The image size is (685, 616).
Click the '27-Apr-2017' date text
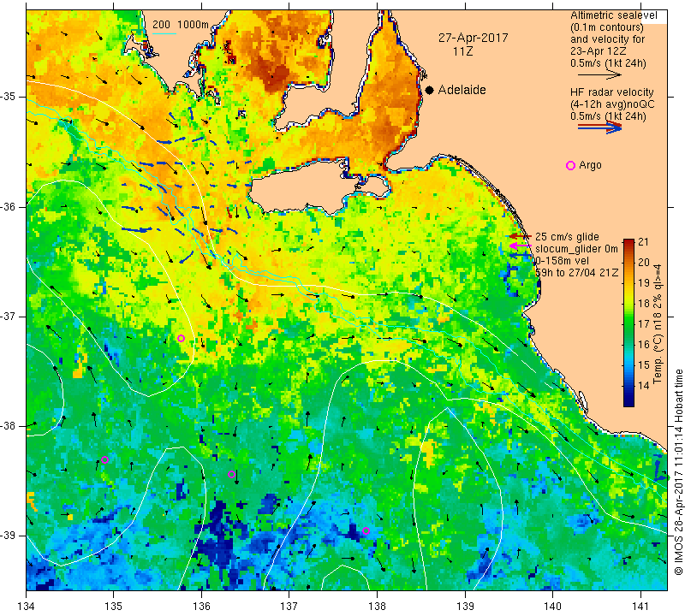[474, 38]
